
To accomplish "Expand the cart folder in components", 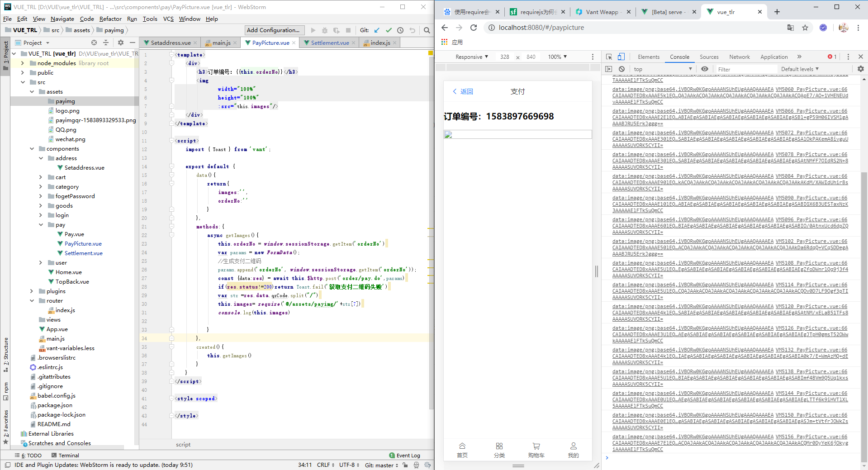I will coord(41,177).
